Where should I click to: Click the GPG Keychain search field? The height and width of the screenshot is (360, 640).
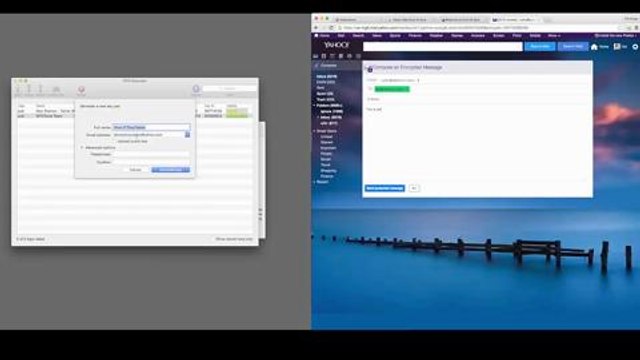point(229,88)
